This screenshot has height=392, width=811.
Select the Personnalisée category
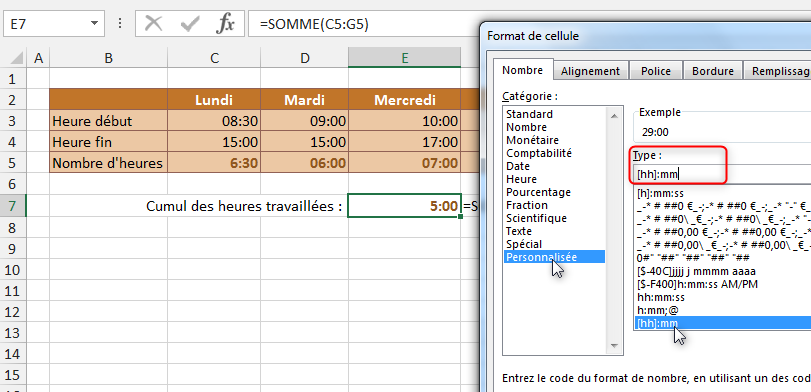tap(554, 257)
